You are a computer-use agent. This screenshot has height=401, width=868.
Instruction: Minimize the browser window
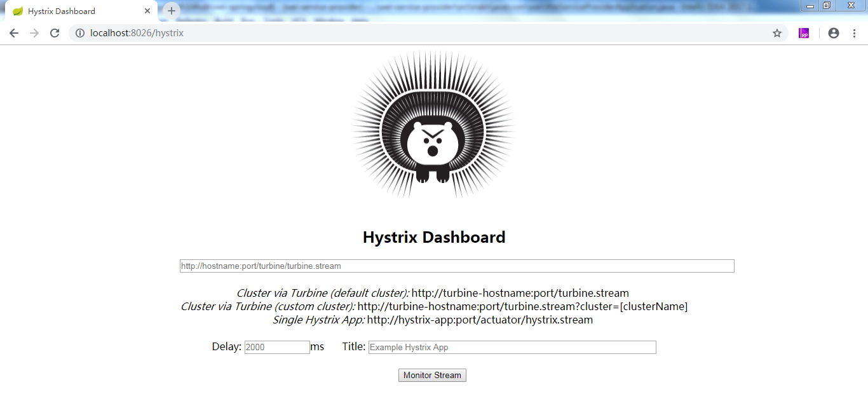pyautogui.click(x=810, y=6)
